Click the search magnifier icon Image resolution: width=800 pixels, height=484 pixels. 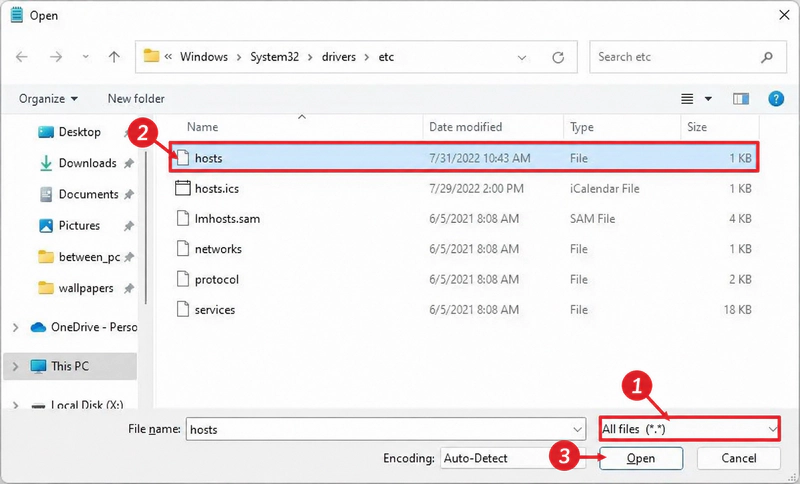point(767,57)
